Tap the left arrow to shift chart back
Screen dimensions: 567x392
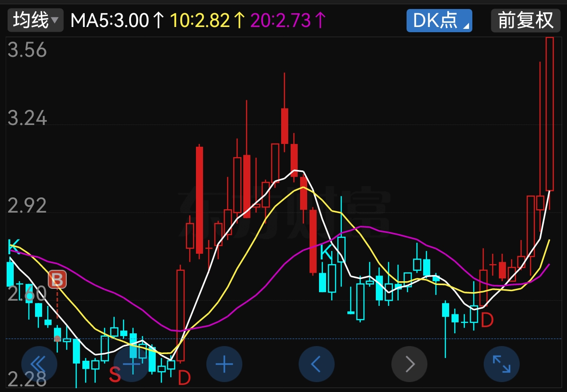click(317, 364)
